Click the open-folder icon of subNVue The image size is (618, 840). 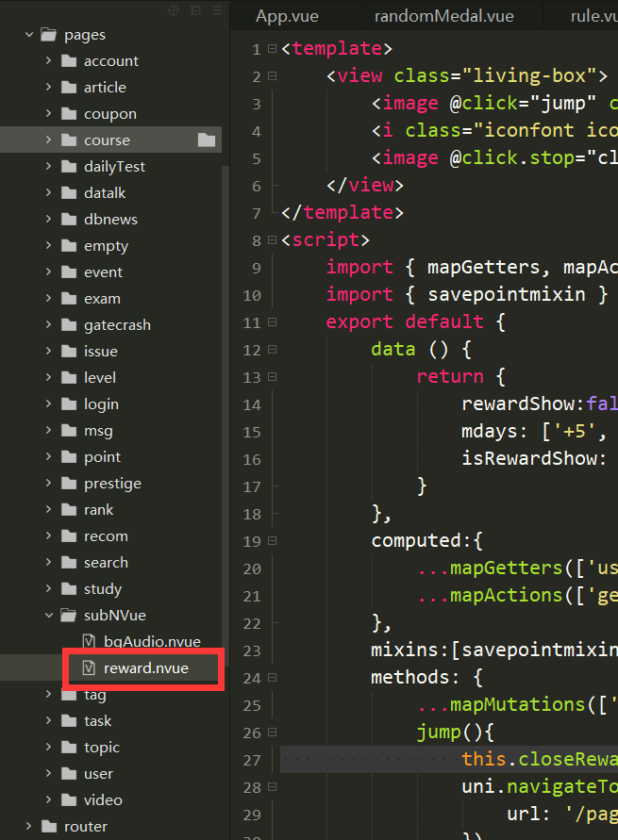(x=69, y=615)
